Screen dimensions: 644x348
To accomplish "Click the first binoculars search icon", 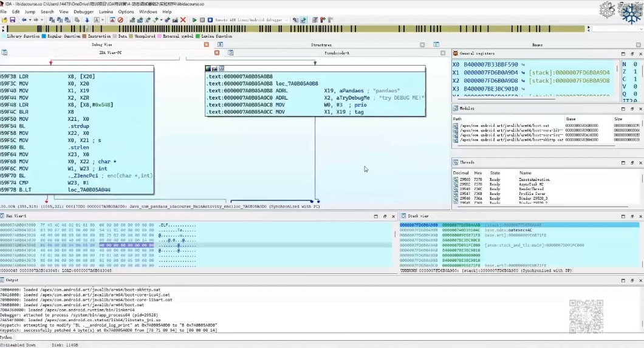I will pos(52,19).
